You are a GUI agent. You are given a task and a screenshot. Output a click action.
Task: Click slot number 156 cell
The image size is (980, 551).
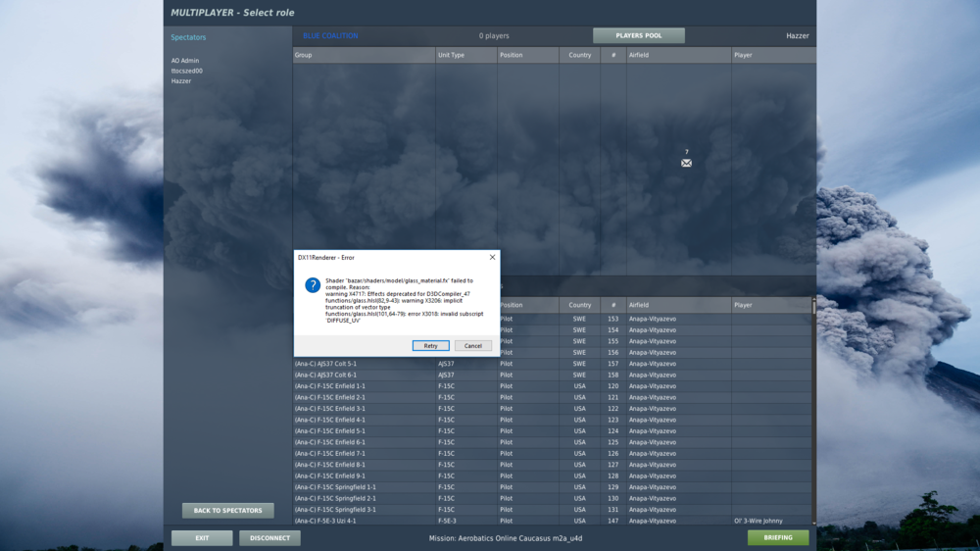613,353
